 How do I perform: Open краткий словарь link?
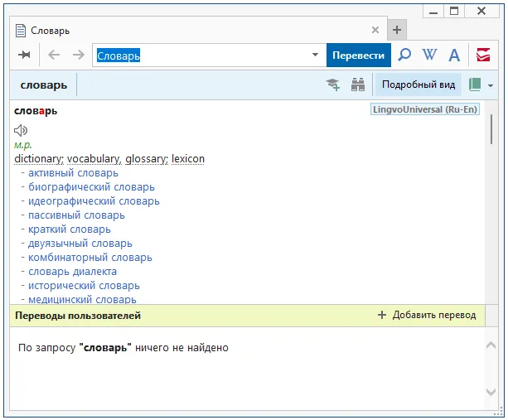70,229
